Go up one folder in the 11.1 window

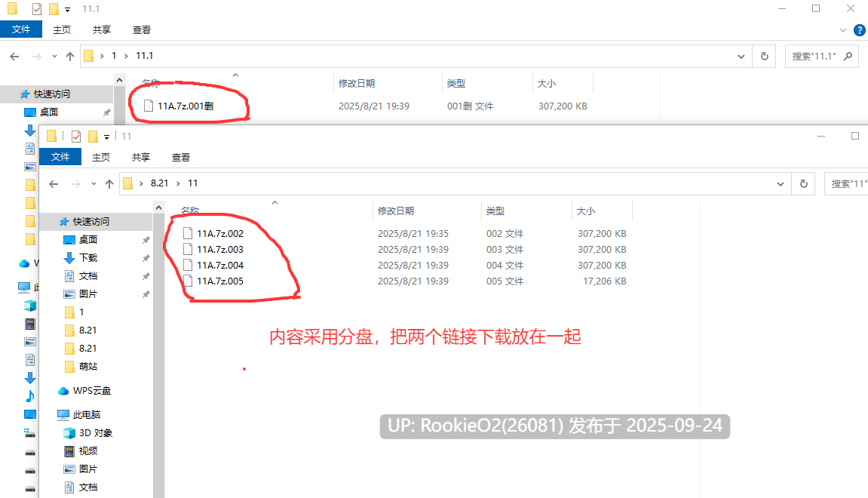pos(69,56)
